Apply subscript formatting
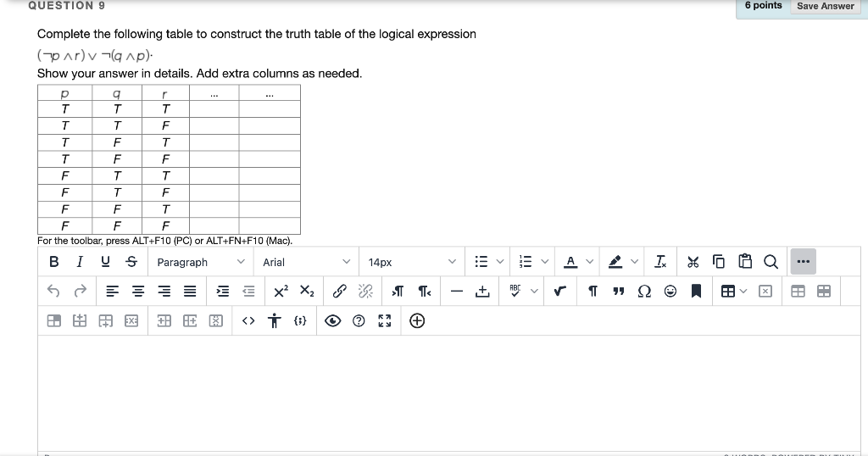 [x=307, y=291]
